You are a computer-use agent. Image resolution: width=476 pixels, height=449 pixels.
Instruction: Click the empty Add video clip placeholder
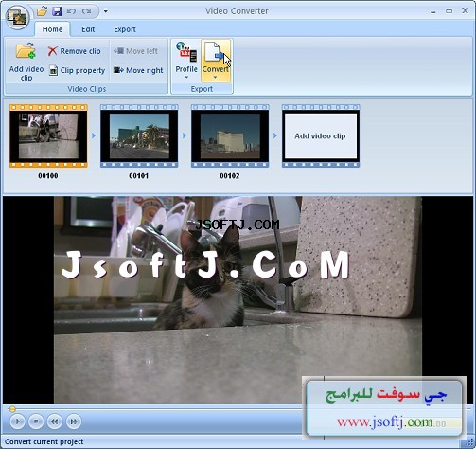pos(321,135)
